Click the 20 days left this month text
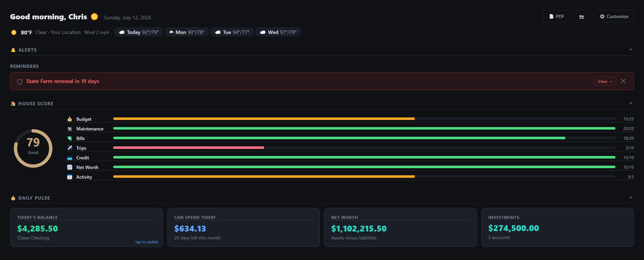 point(197,238)
